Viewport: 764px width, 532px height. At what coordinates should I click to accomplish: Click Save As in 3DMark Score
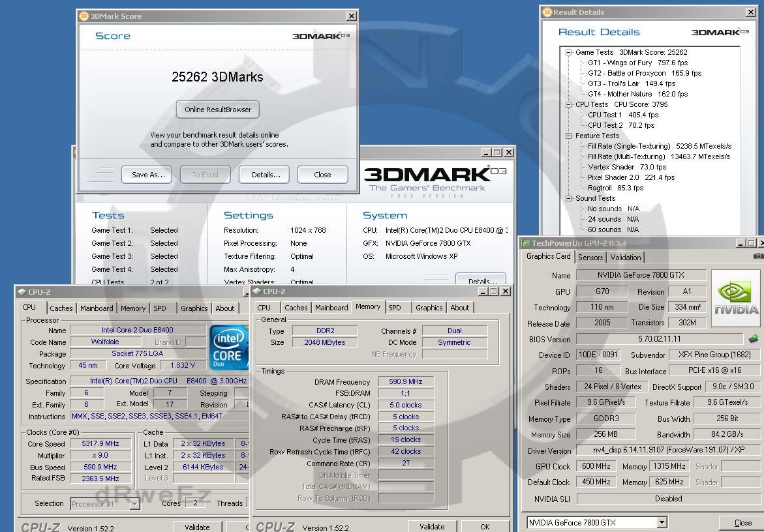coord(148,175)
